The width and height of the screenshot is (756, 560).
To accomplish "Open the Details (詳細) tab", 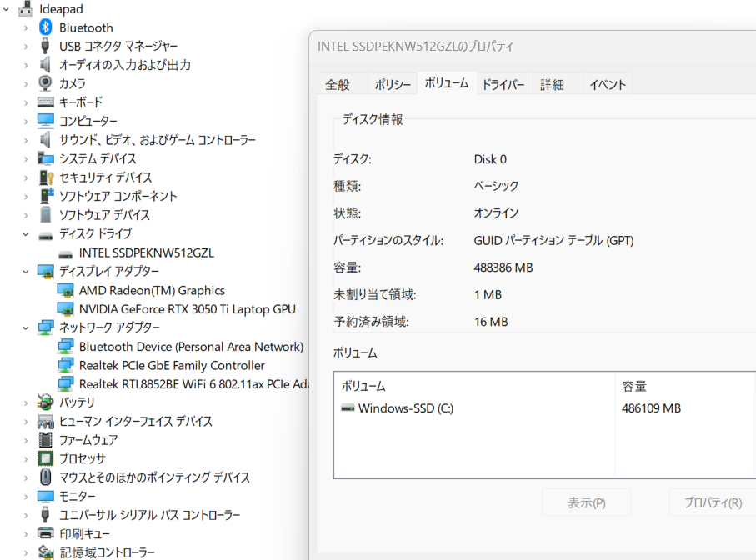I will tap(552, 85).
